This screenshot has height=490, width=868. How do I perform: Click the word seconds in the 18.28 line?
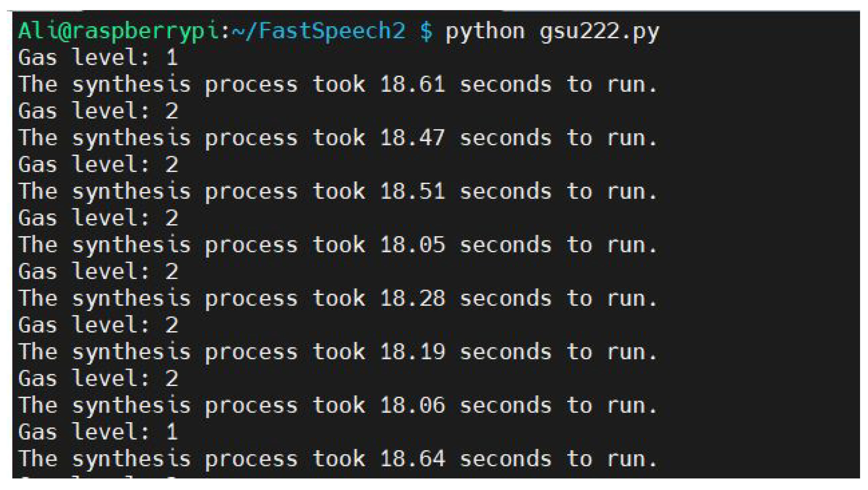pos(505,298)
